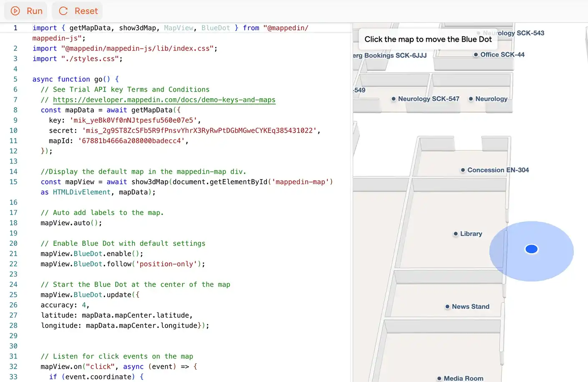Click the Neurology SCK-547 map marker
Image resolution: width=588 pixels, height=382 pixels.
pos(394,99)
